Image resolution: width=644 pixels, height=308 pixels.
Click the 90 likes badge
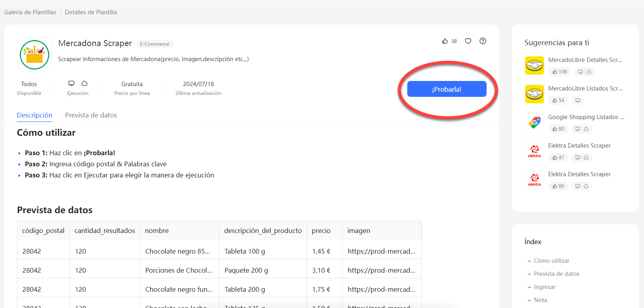pos(558,186)
